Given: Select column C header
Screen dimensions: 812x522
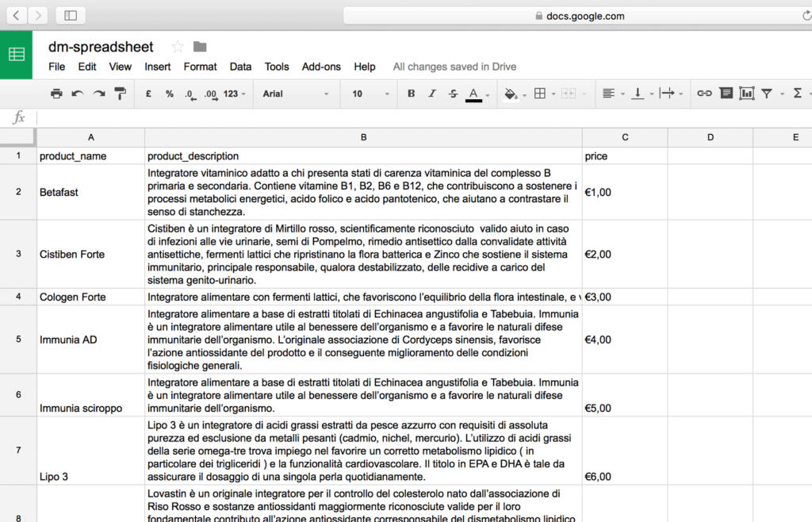Looking at the screenshot, I should point(625,137).
